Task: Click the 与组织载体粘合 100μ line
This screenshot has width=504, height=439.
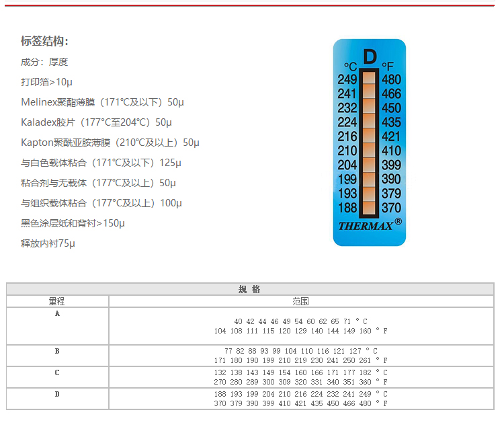Action: tap(101, 203)
